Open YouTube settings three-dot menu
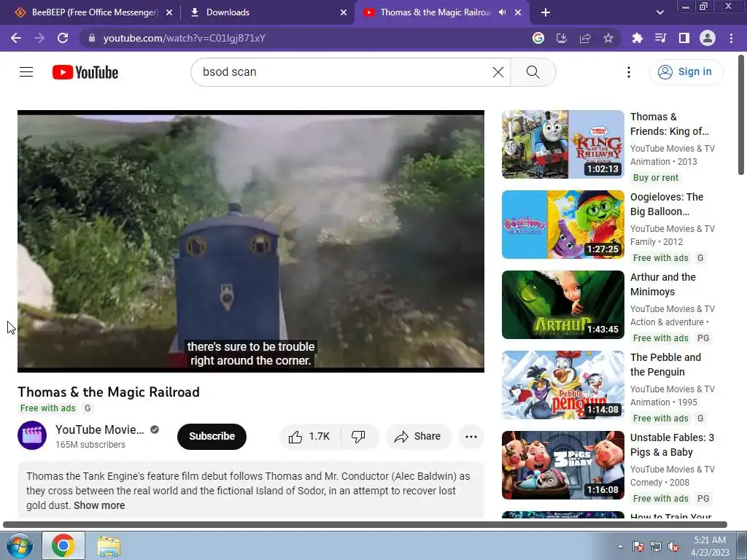747x560 pixels. click(629, 72)
